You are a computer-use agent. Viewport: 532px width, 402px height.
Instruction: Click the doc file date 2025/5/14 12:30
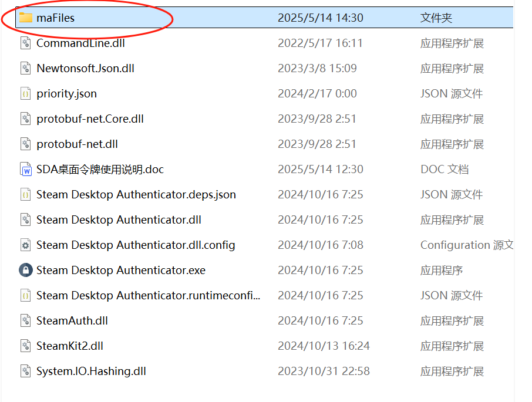point(321,169)
